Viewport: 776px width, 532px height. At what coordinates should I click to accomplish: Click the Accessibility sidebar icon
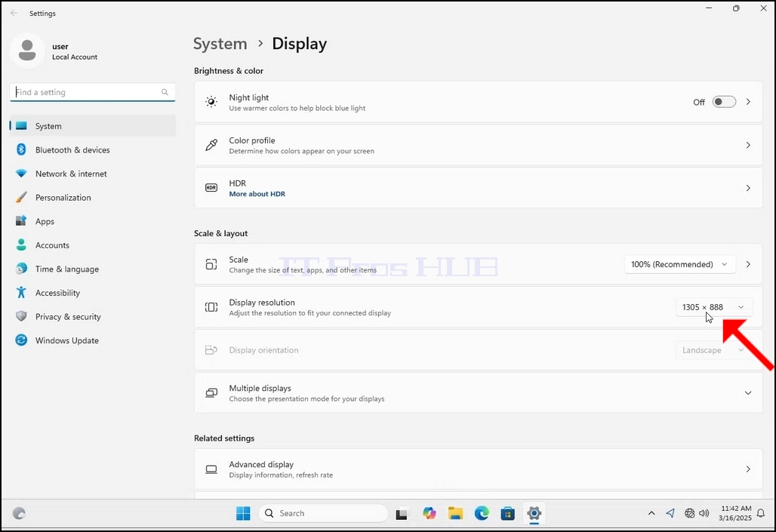coord(21,293)
